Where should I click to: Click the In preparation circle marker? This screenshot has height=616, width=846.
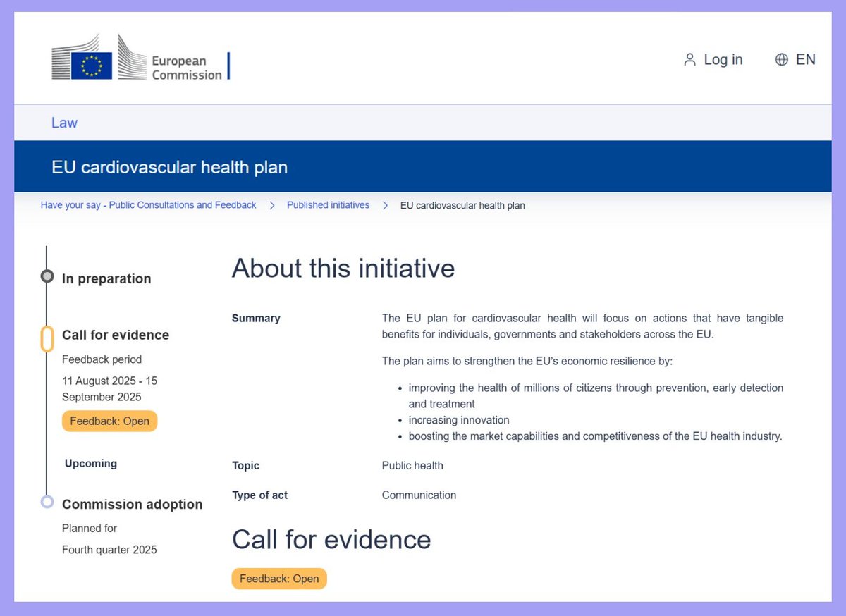point(47,276)
